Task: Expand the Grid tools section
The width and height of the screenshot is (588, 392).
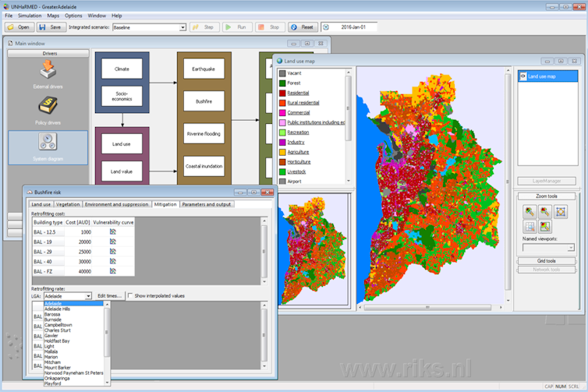Action: point(547,261)
